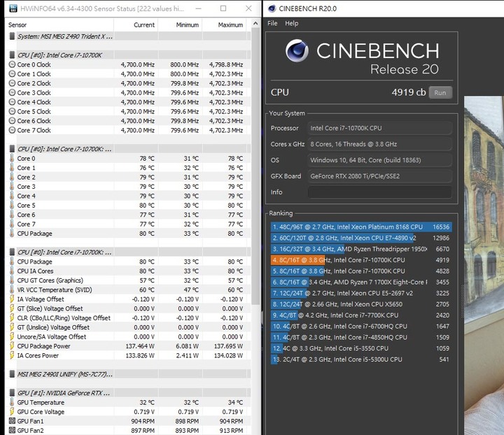Run the CPU benchmark

click(440, 93)
